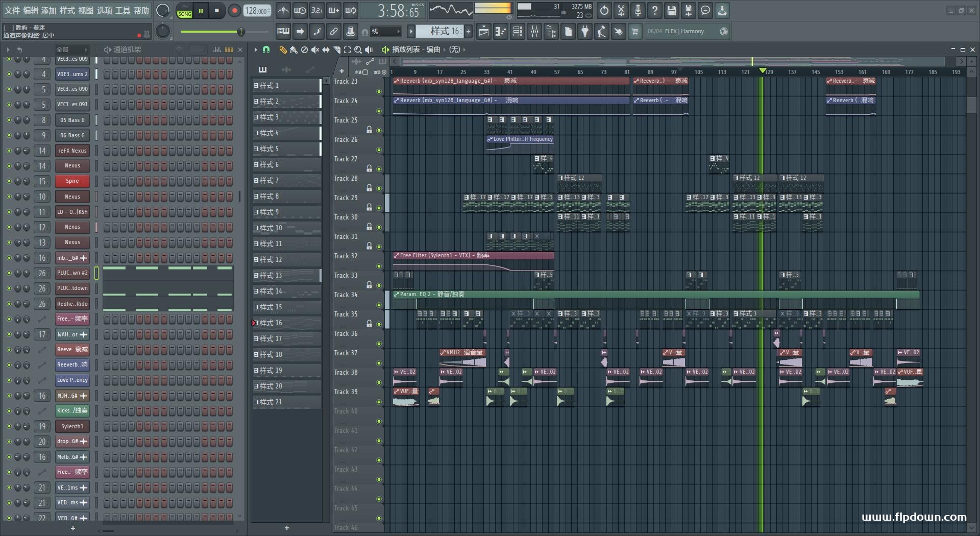Select the playlist pencil draw tool
980x536 pixels.
tap(283, 50)
